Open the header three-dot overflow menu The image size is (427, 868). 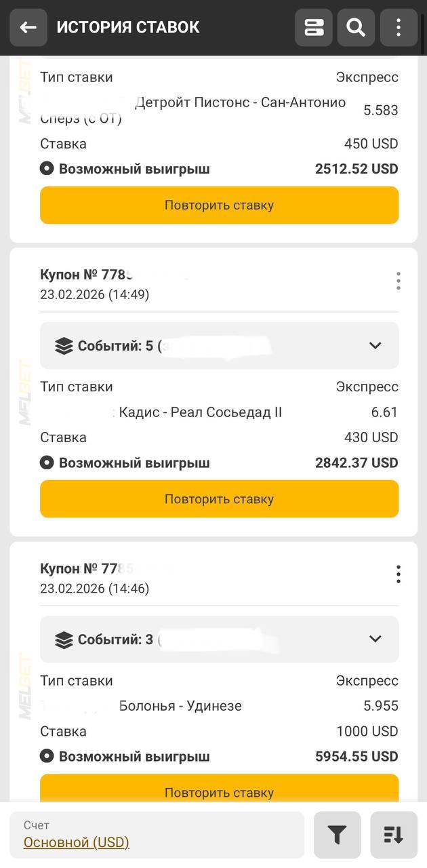(399, 28)
